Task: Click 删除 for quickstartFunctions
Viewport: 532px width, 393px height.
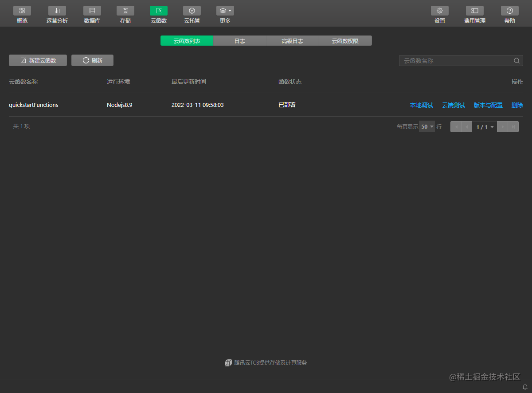Action: tap(517, 105)
